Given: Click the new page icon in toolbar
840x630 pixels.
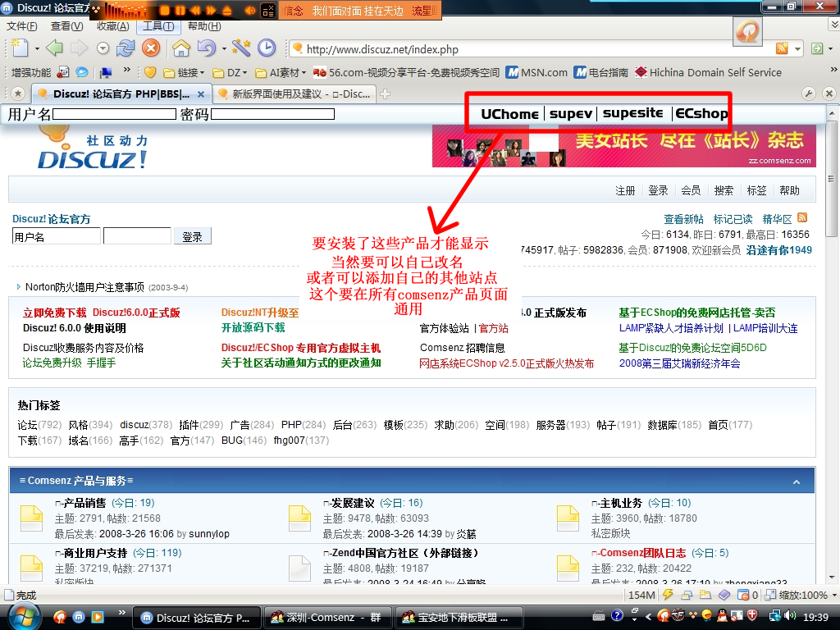Looking at the screenshot, I should coord(20,48).
